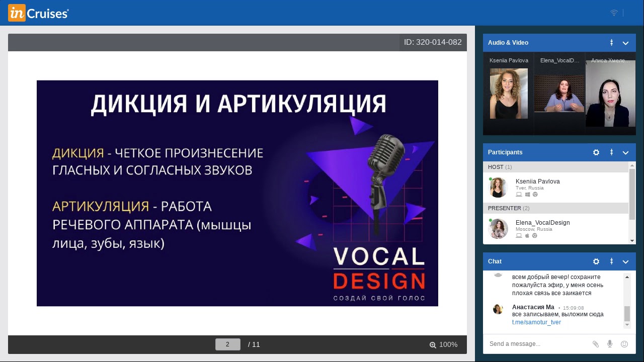The width and height of the screenshot is (644, 362).
Task: Click the Send a message input
Action: pos(537,344)
